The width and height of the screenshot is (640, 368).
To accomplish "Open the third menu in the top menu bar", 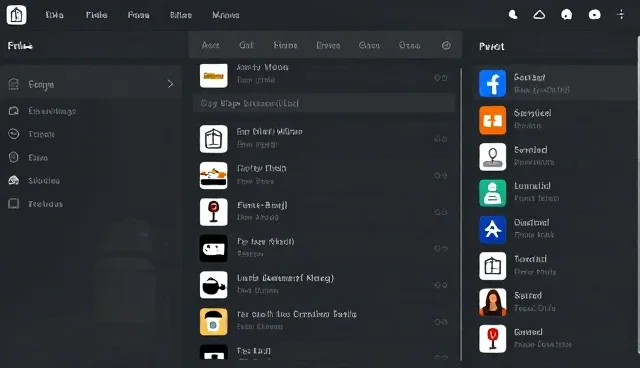I will tap(138, 15).
